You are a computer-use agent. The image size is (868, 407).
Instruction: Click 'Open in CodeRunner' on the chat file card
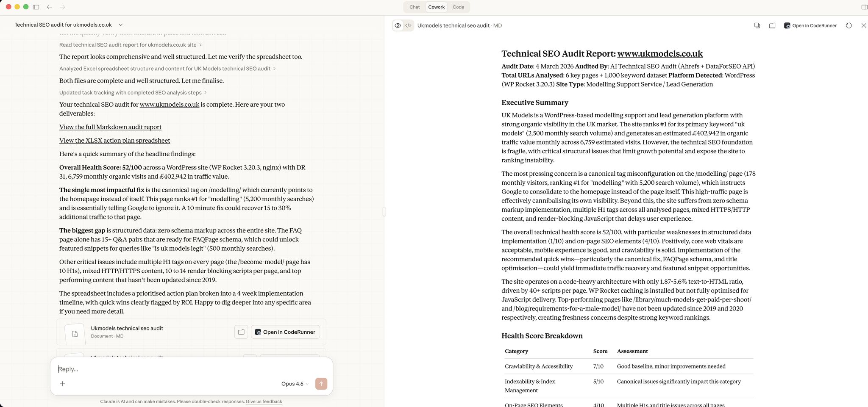coord(285,332)
